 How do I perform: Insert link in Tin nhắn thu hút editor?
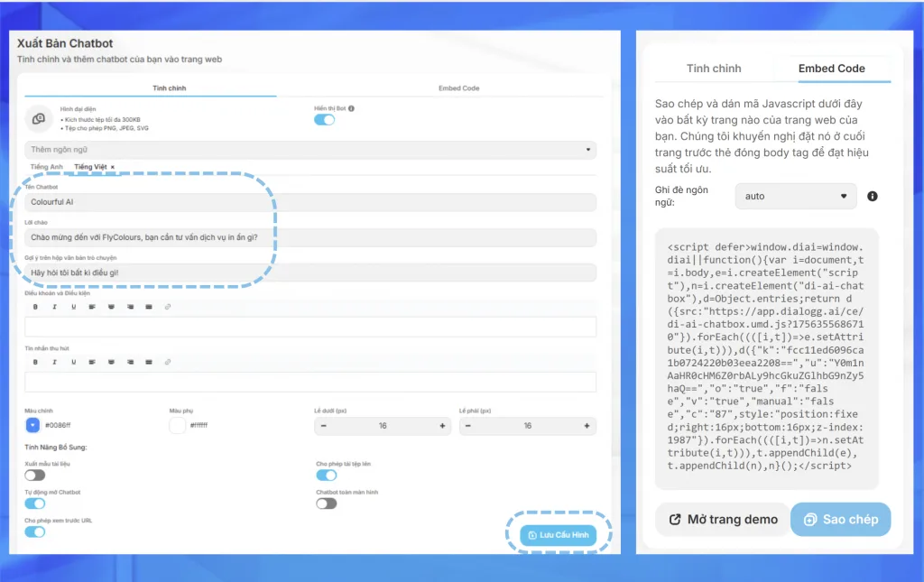(x=168, y=362)
